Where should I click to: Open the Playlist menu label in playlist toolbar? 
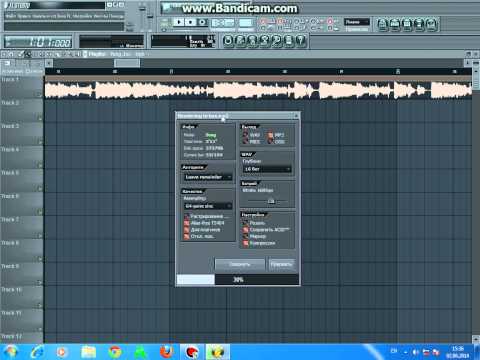coord(97,54)
